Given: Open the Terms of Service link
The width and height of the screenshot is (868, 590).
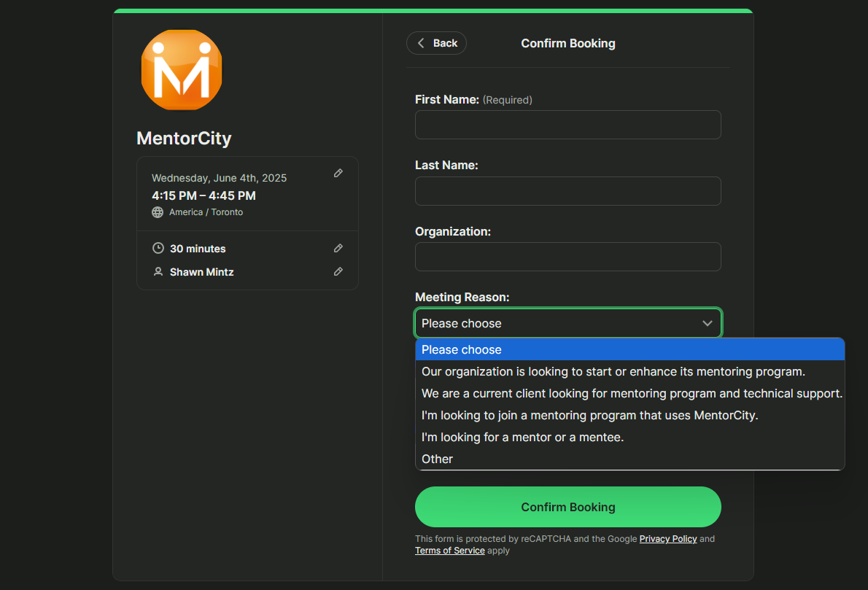Looking at the screenshot, I should 449,551.
